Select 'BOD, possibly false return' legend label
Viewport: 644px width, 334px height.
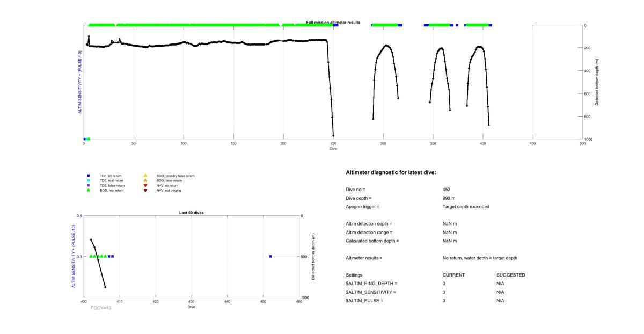click(175, 176)
